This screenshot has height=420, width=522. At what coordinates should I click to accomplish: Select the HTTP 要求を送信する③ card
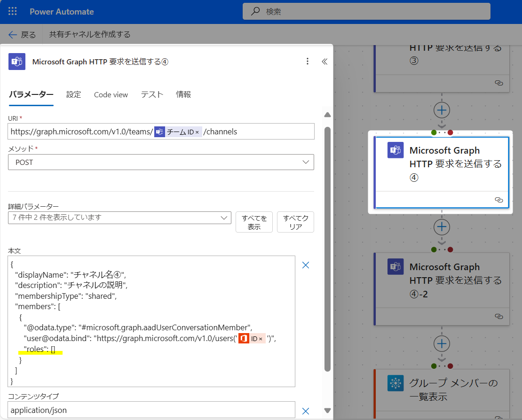(x=442, y=69)
